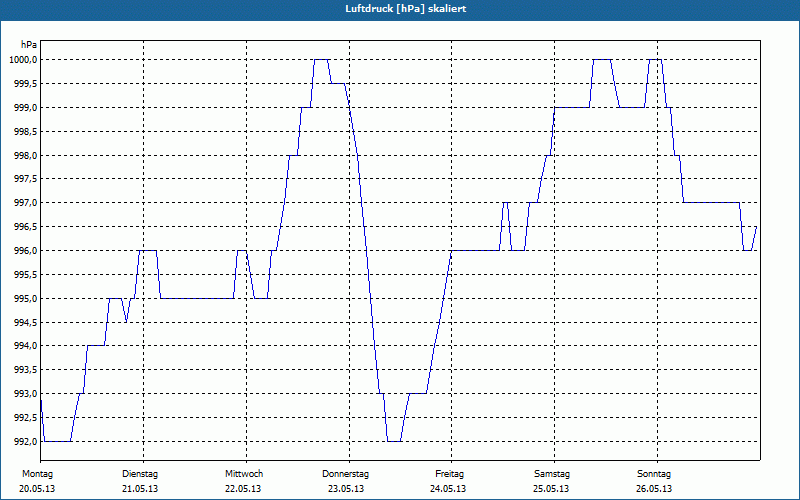Click the 998,0 axis value
This screenshot has width=800, height=500.
[x=25, y=156]
